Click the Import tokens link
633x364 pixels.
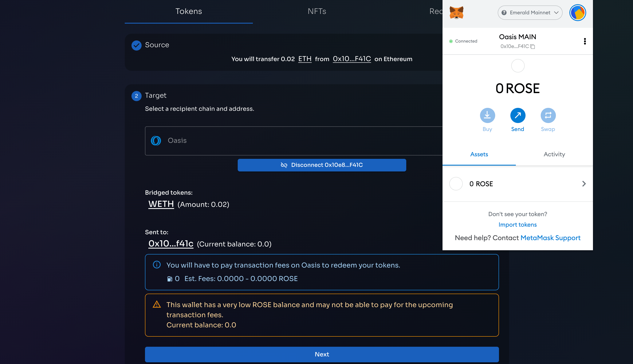[518, 225]
